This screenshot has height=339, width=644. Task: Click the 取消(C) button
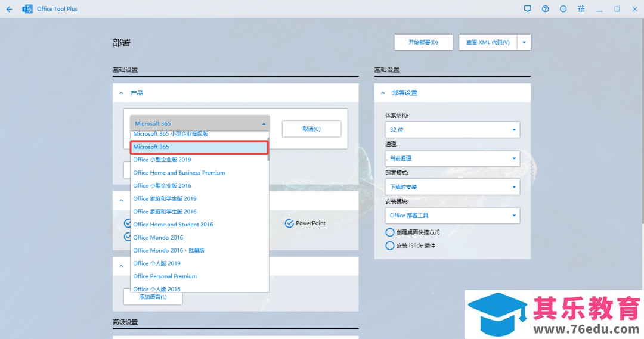coord(311,129)
